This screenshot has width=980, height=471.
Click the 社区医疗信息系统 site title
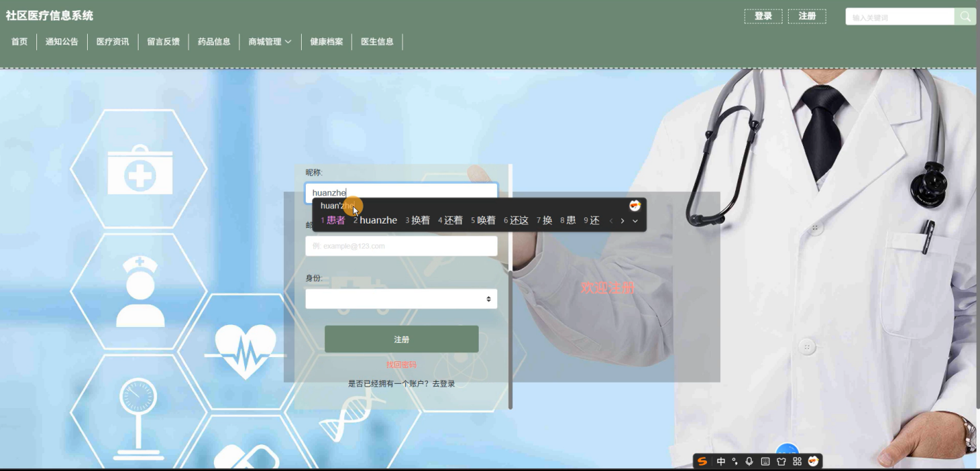(x=49, y=16)
